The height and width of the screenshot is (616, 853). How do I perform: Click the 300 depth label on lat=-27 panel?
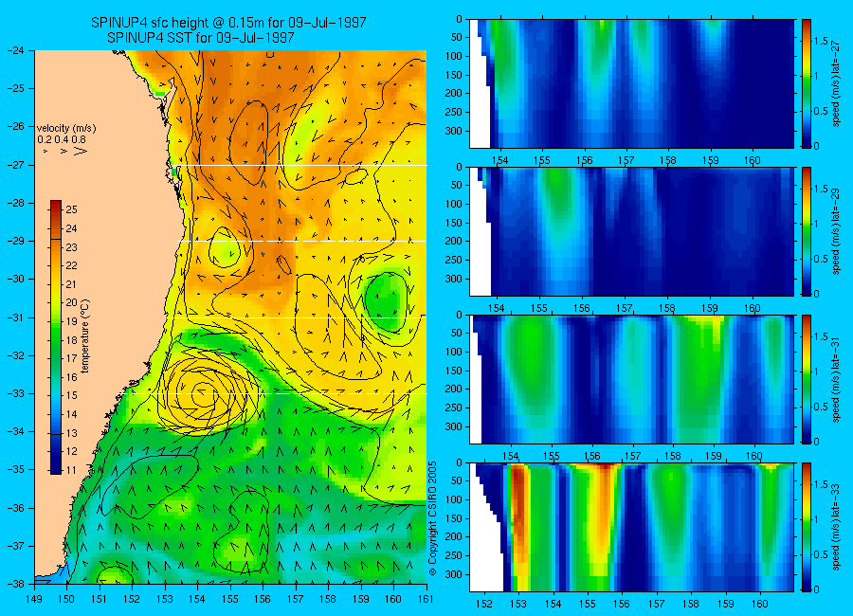click(454, 131)
